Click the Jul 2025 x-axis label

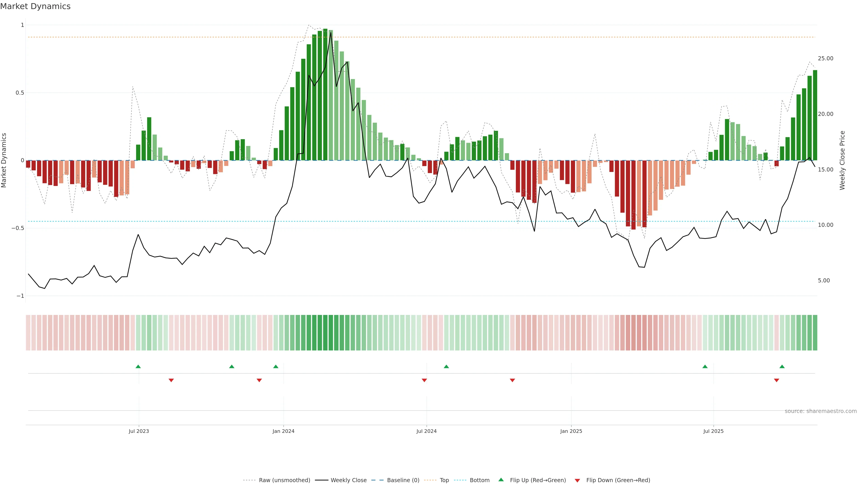[713, 431]
